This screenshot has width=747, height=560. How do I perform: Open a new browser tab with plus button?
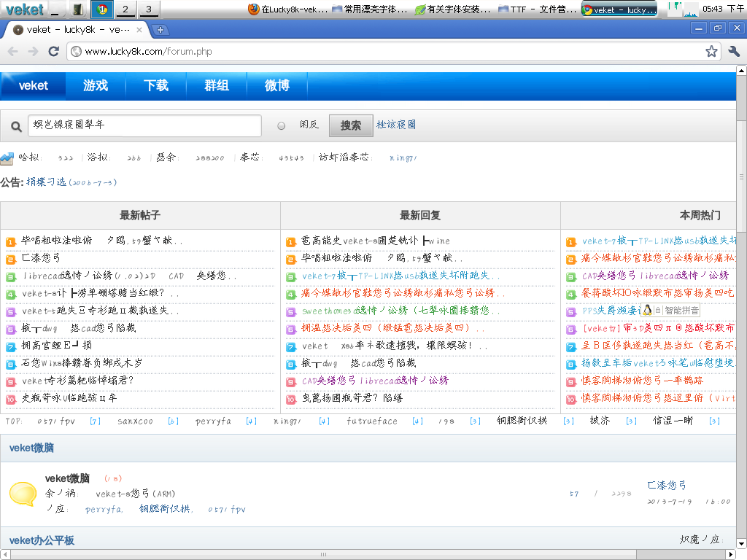point(160,29)
